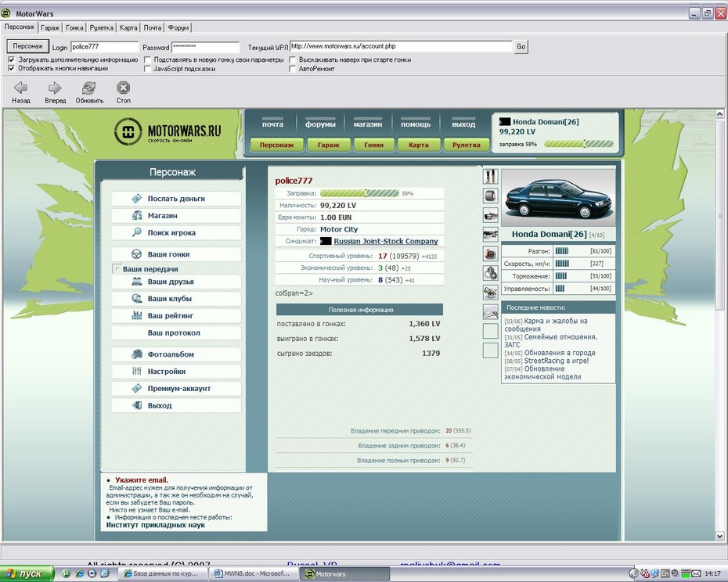Click the Укажите email notice
This screenshot has width=728, height=582.
pos(142,480)
